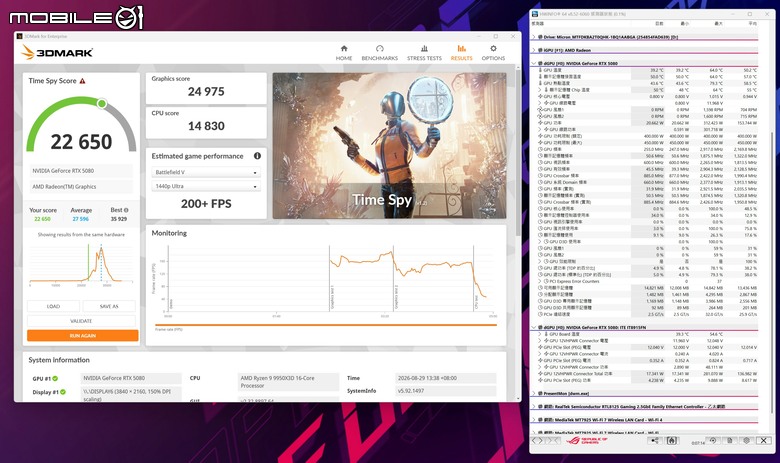Click the Time Spy artwork thumbnail
The width and height of the screenshot is (780, 463).
390,146
